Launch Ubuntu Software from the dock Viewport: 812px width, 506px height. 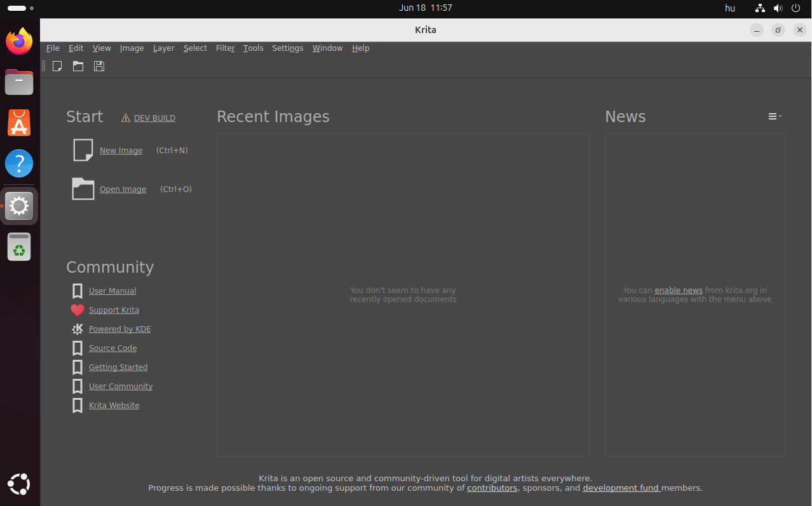click(19, 123)
